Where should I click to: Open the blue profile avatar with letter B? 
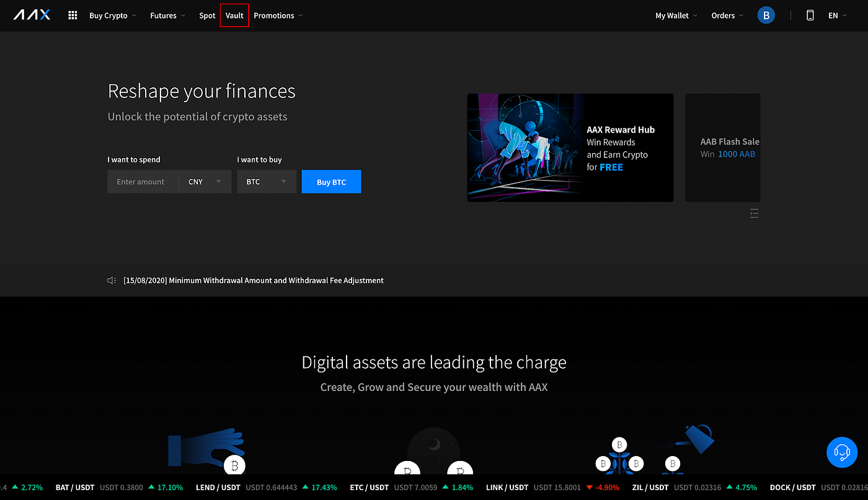pyautogui.click(x=766, y=15)
